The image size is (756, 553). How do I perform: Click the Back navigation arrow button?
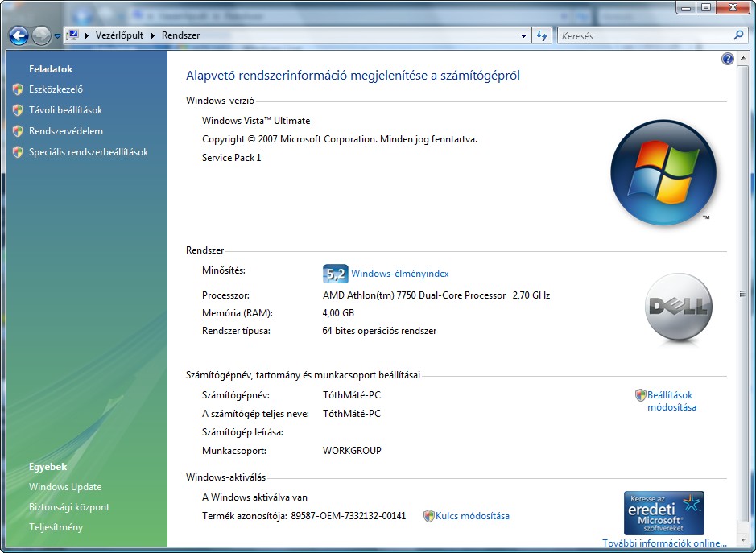point(19,35)
